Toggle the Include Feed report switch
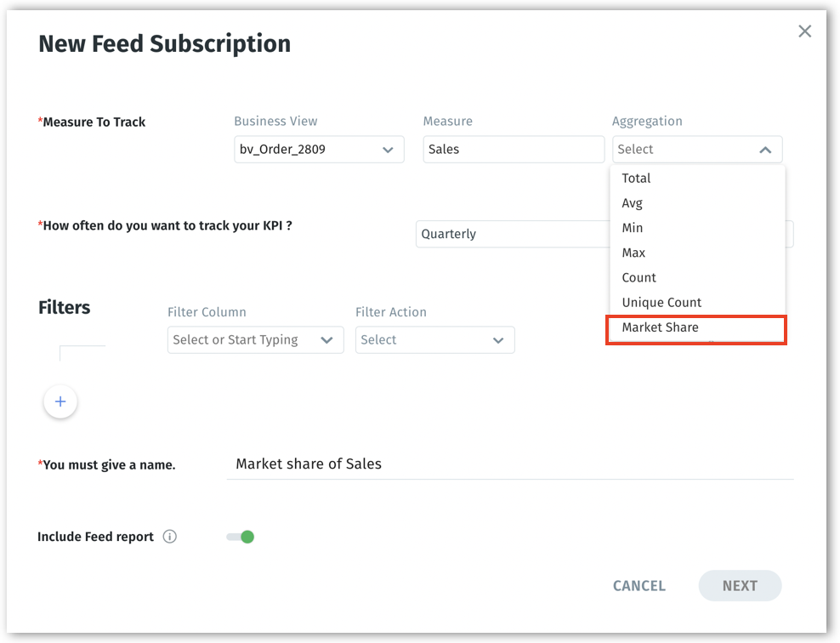The image size is (840, 643). pyautogui.click(x=241, y=537)
